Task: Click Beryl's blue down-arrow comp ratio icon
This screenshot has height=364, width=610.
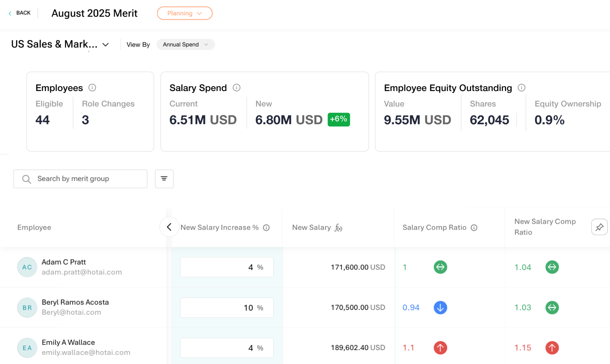Action: [x=440, y=308]
